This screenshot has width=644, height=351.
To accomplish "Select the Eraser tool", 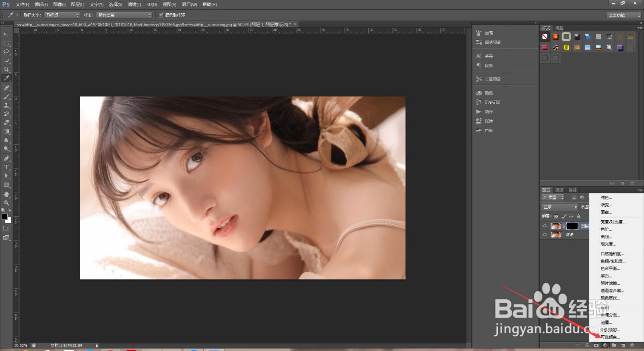I will [6, 123].
